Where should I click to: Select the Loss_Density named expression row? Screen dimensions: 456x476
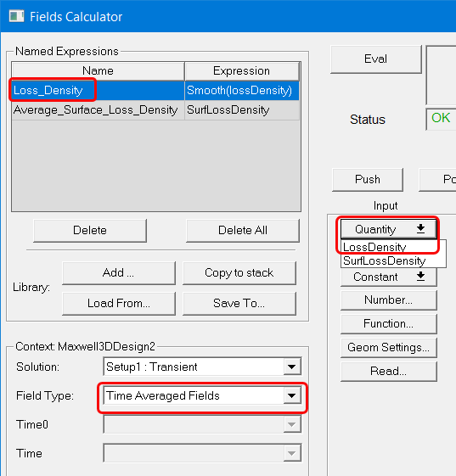click(x=155, y=91)
